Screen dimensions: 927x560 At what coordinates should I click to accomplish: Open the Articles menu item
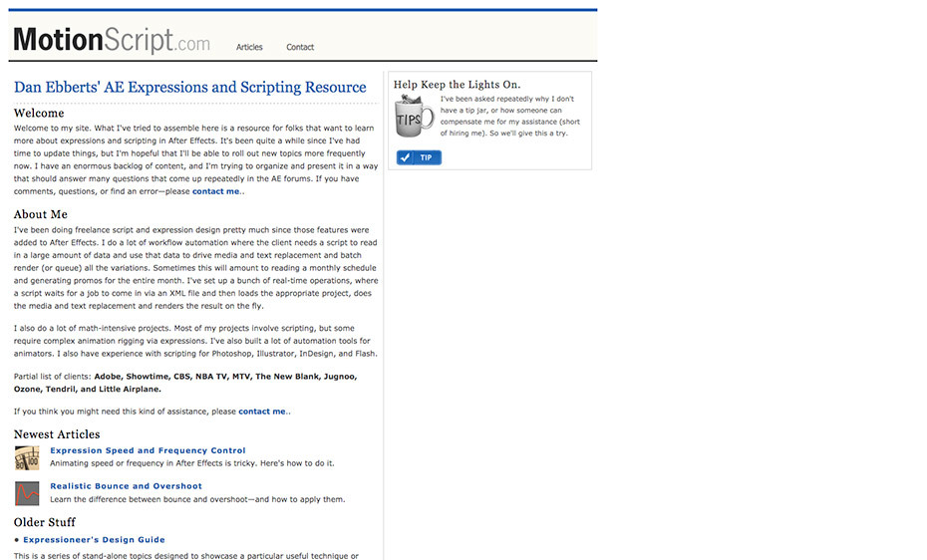(249, 47)
